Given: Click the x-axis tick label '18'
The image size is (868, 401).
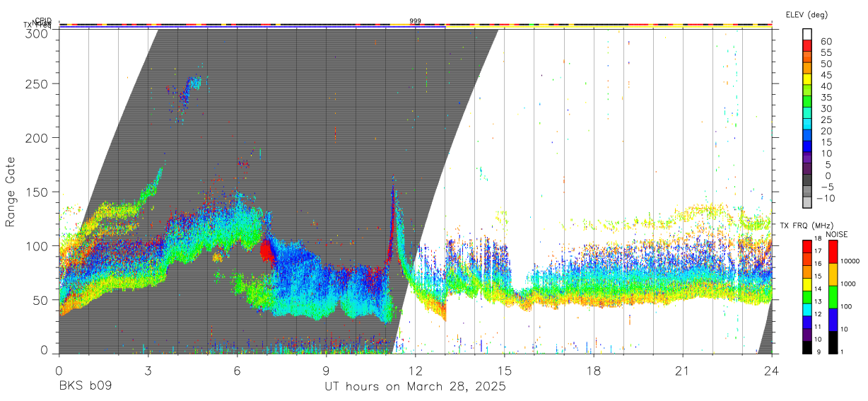Looking at the screenshot, I should 594,371.
